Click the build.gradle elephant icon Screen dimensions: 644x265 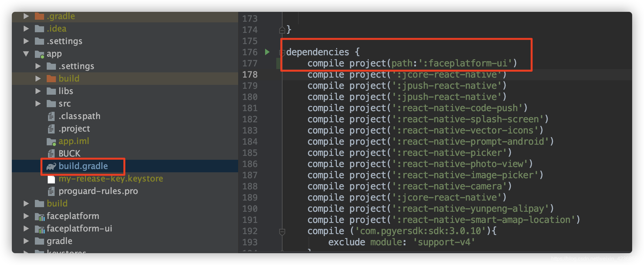point(51,166)
